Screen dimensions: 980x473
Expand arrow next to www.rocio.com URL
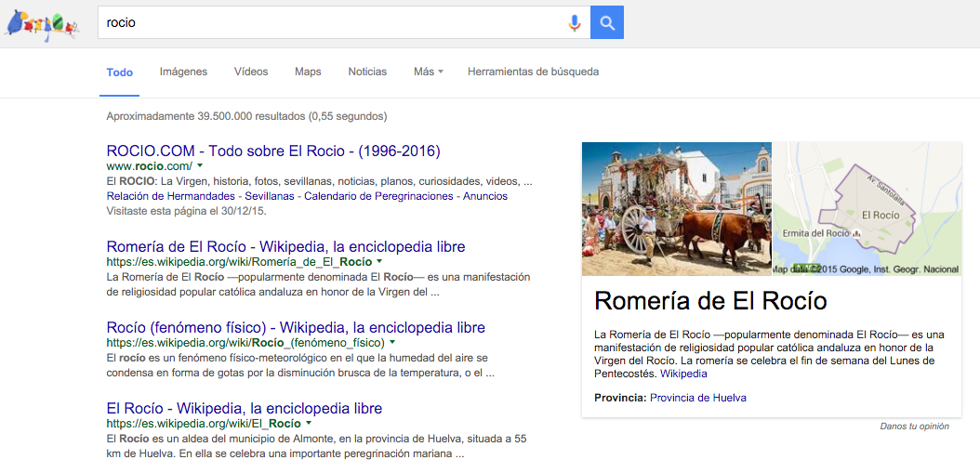coord(200,165)
